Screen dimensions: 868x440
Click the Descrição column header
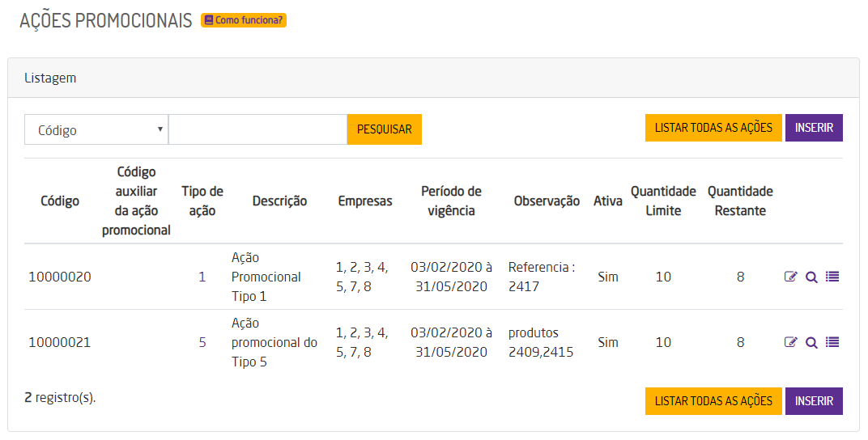pos(279,201)
